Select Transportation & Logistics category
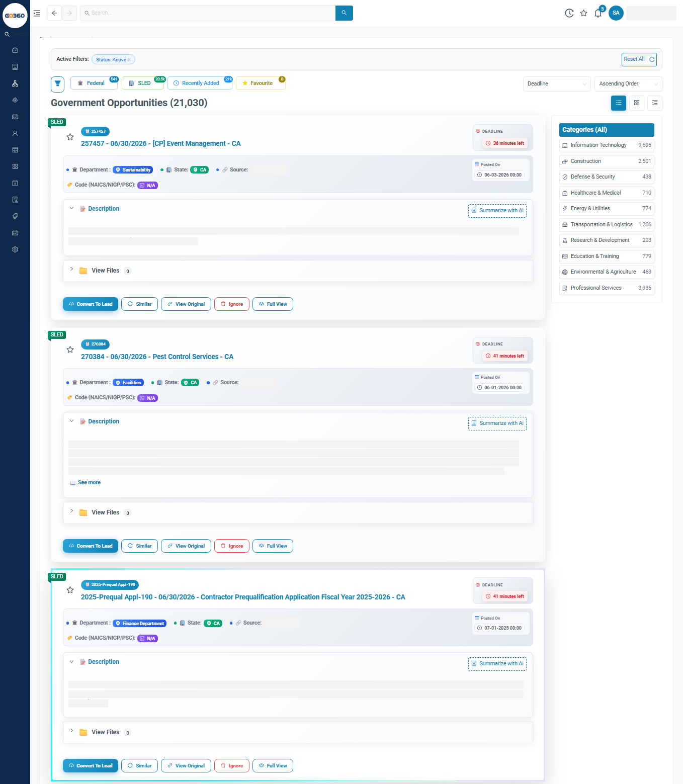Screen dimensions: 683x784 pyautogui.click(x=607, y=225)
